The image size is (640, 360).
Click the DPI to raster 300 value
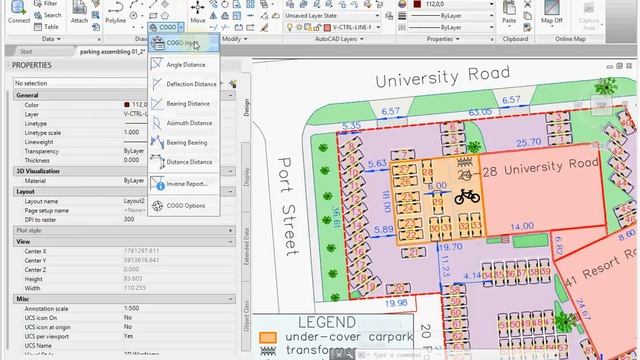(x=129, y=220)
